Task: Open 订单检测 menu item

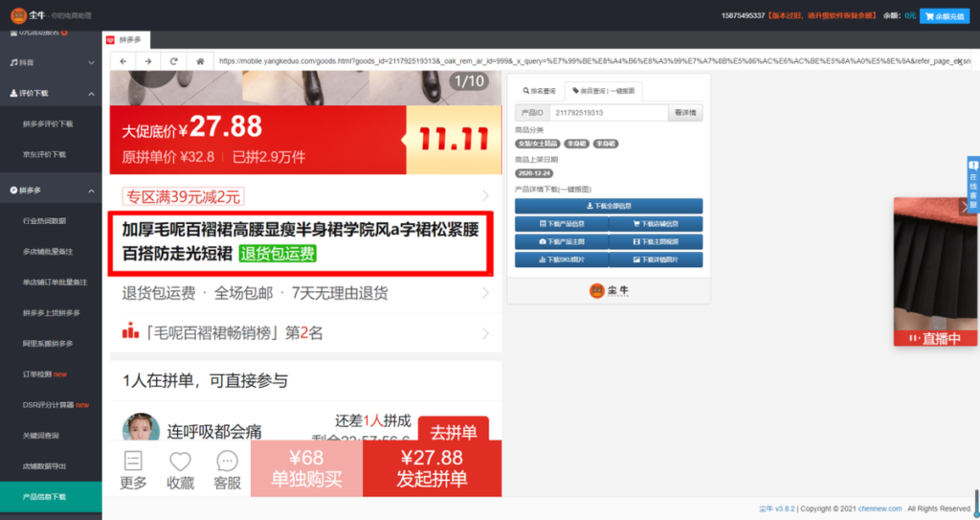Action: point(45,374)
